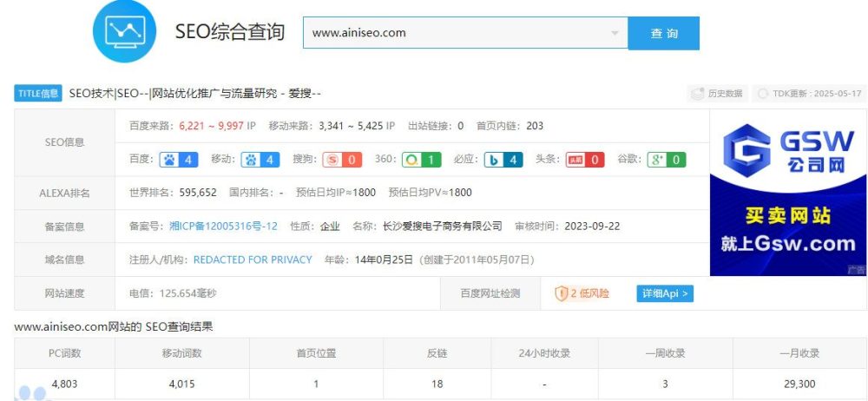Click the SEO monitor logo icon
Screen dimensions: 868x401
point(124,30)
